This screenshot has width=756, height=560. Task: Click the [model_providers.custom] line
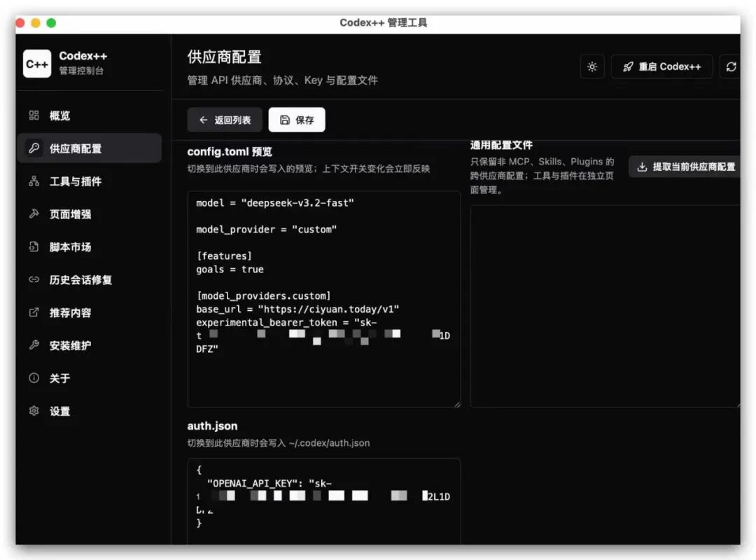tap(263, 295)
